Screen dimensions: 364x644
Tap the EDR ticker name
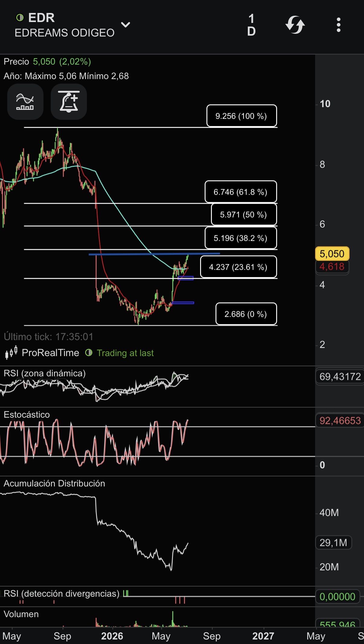pyautogui.click(x=41, y=18)
